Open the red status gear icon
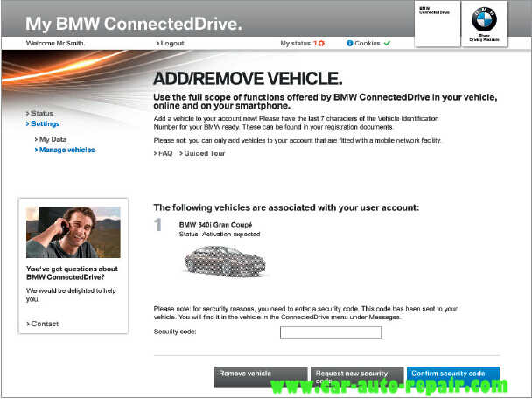This screenshot has width=532, height=399. pos(321,44)
